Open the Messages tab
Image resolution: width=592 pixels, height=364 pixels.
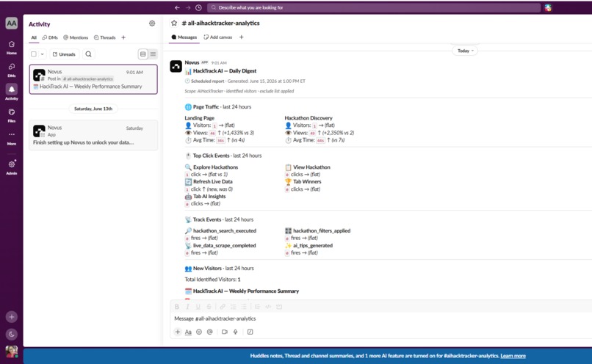(x=184, y=37)
